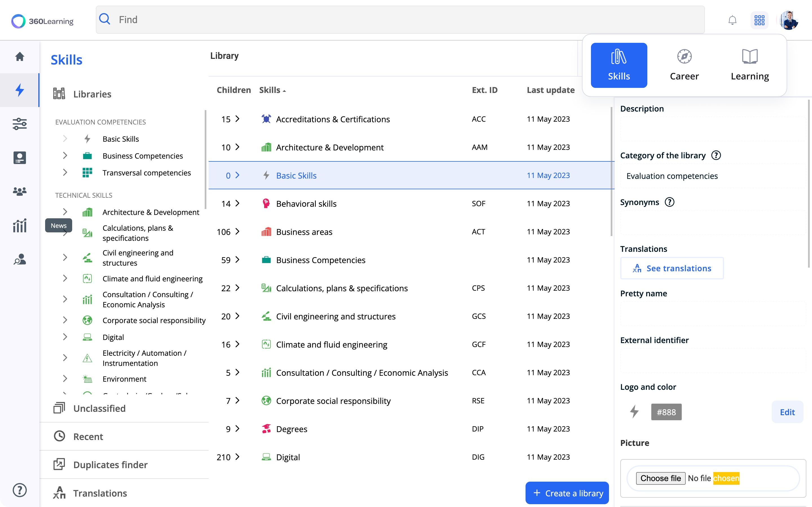Open user profile avatar
The image size is (812, 507).
(x=789, y=20)
